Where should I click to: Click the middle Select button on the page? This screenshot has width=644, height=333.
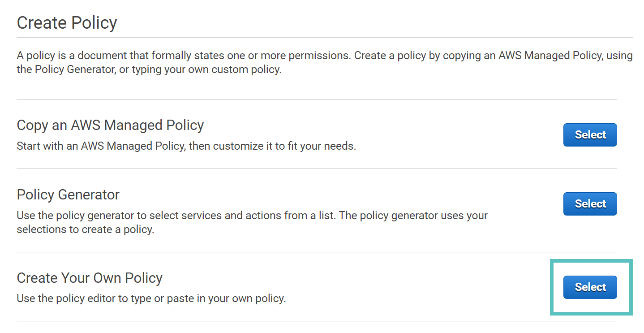590,203
